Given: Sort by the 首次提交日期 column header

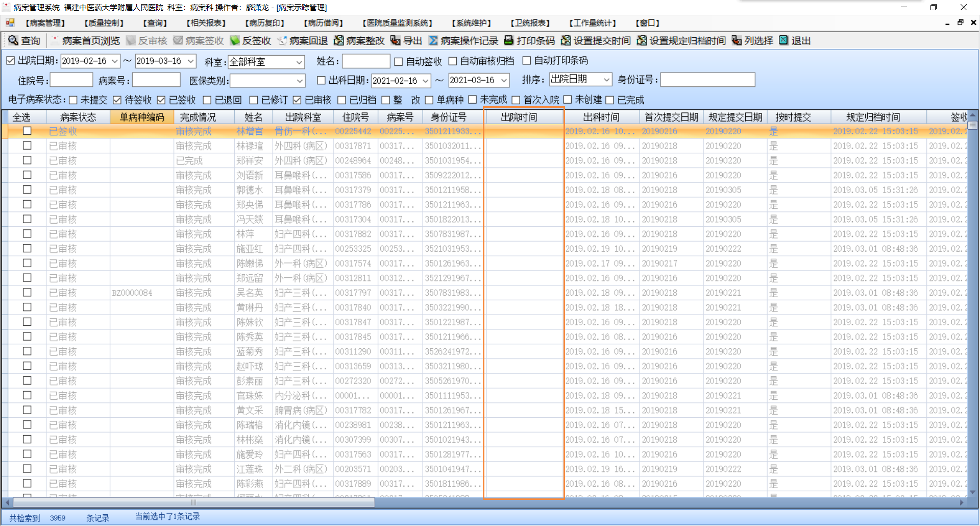Looking at the screenshot, I should pyautogui.click(x=671, y=117).
